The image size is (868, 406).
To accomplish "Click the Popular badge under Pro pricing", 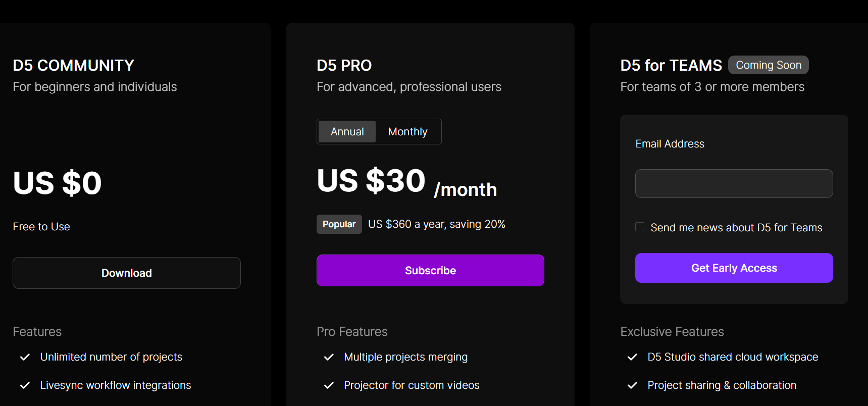I will click(339, 224).
